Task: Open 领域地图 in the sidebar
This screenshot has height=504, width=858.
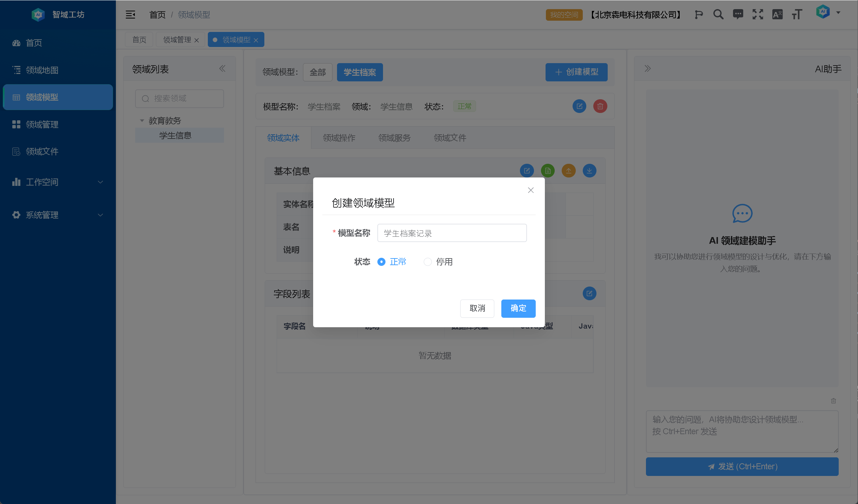Action: [42, 70]
